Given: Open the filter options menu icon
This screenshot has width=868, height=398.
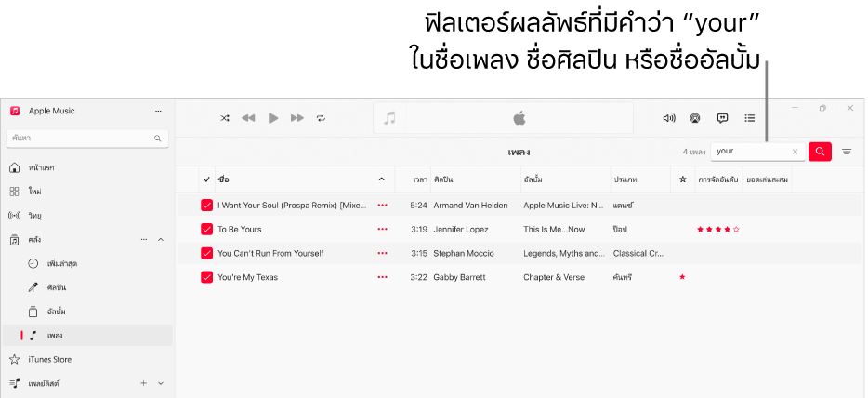Looking at the screenshot, I should click(847, 152).
